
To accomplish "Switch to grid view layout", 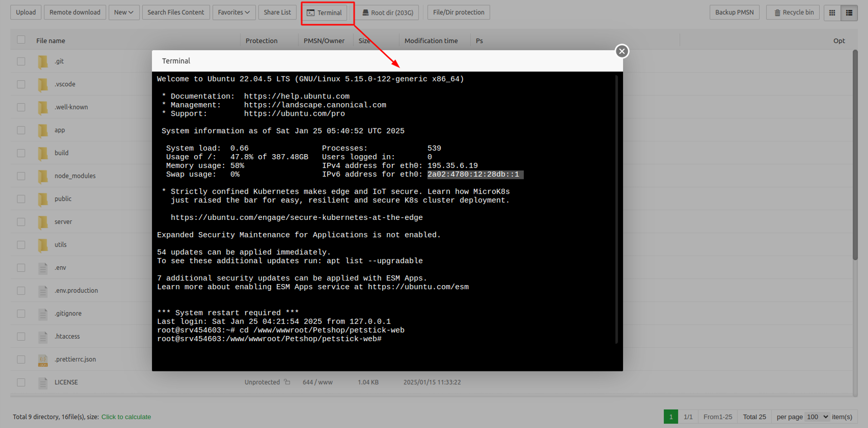I will coord(832,13).
